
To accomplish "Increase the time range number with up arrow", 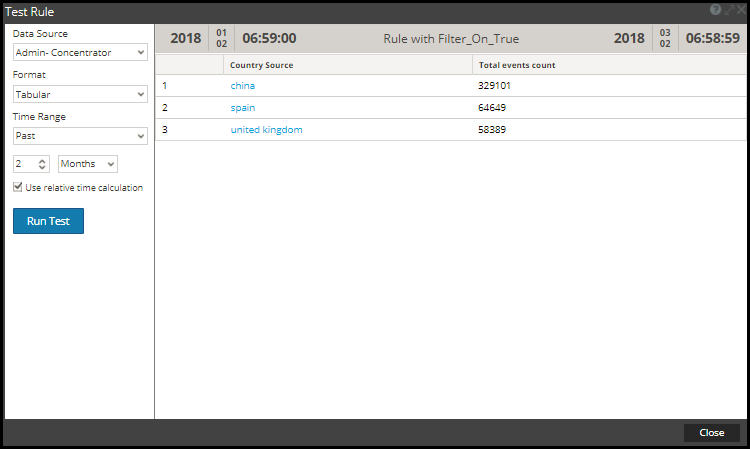I will tap(42, 161).
